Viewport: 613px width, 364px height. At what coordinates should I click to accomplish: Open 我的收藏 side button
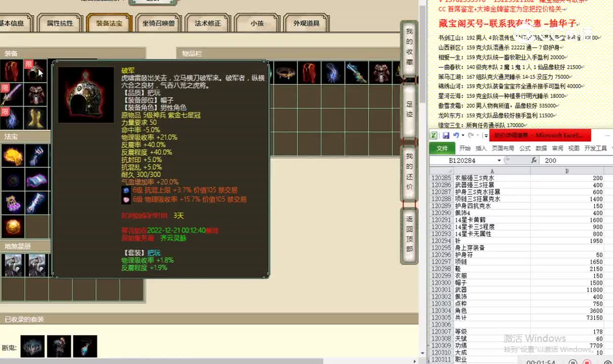[x=409, y=49]
